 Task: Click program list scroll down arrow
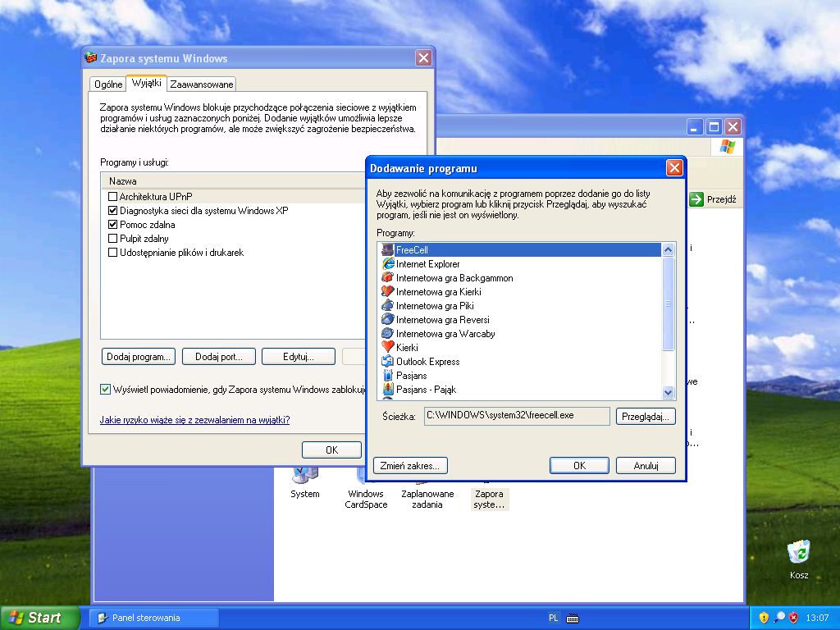click(668, 392)
